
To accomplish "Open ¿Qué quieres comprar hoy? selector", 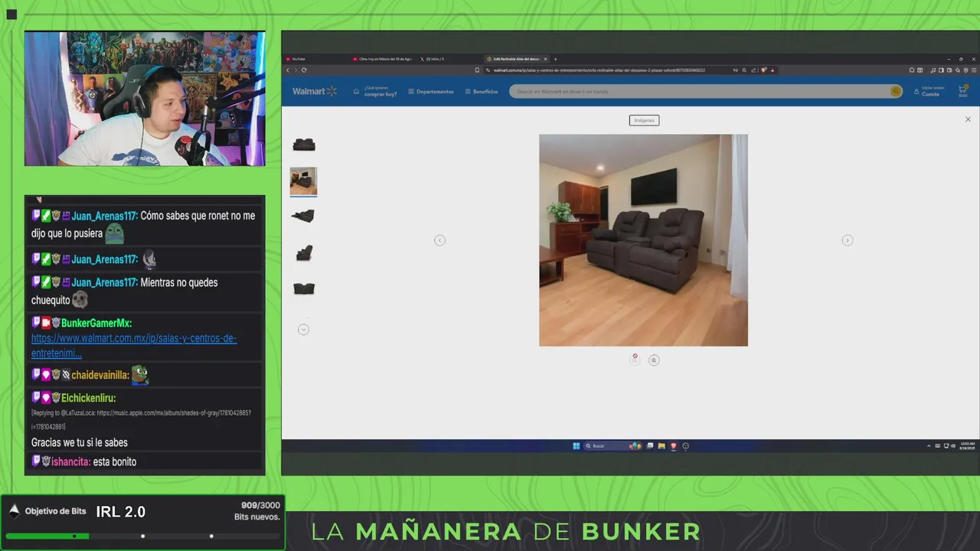I will (375, 92).
